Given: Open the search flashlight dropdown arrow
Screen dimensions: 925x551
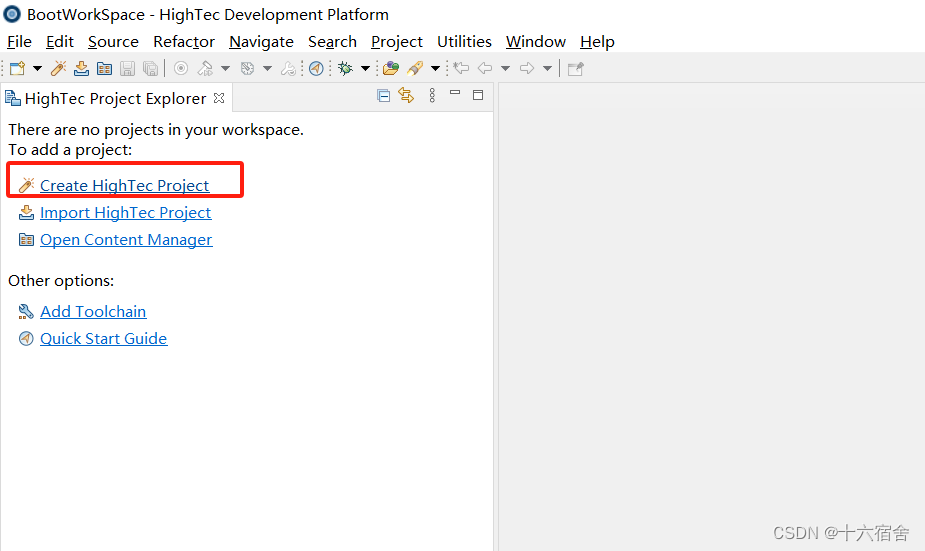Looking at the screenshot, I should pyautogui.click(x=435, y=68).
